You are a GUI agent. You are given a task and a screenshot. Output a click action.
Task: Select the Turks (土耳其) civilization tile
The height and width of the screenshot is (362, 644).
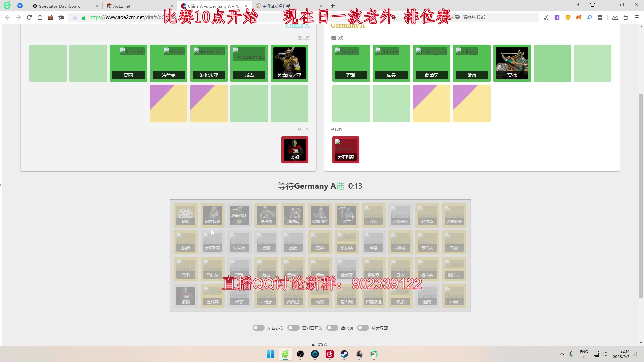[x=212, y=296]
